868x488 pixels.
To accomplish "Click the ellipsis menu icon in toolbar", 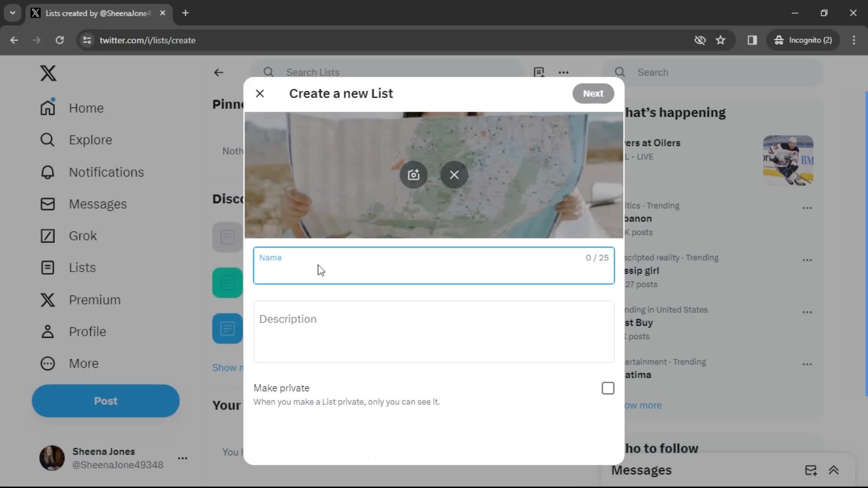I will 565,71.
